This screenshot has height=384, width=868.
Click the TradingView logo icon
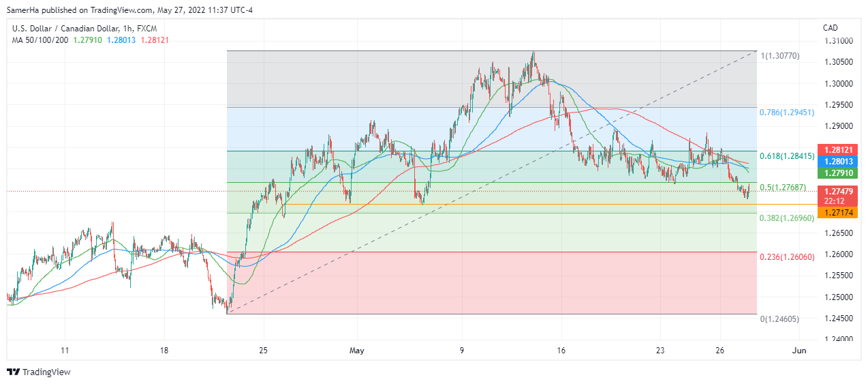[x=13, y=372]
